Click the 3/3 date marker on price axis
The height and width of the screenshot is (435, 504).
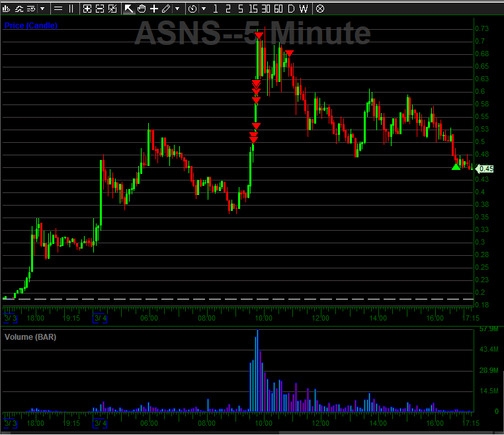(x=10, y=319)
